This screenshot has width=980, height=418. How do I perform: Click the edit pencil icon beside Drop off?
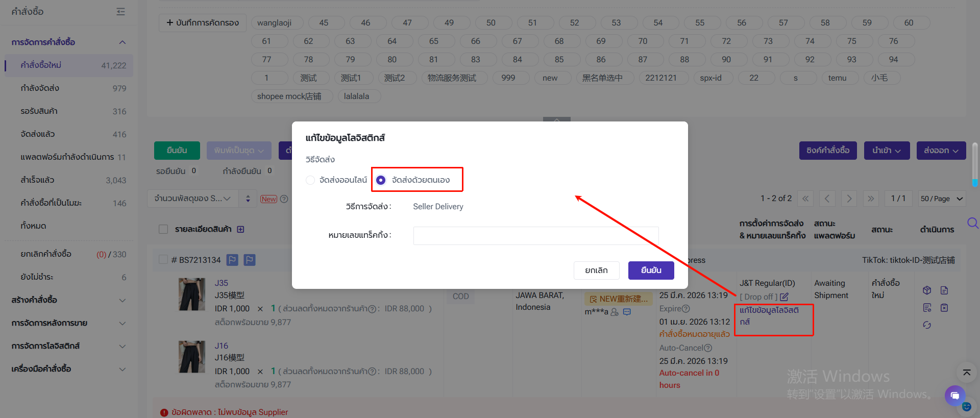pos(785,297)
